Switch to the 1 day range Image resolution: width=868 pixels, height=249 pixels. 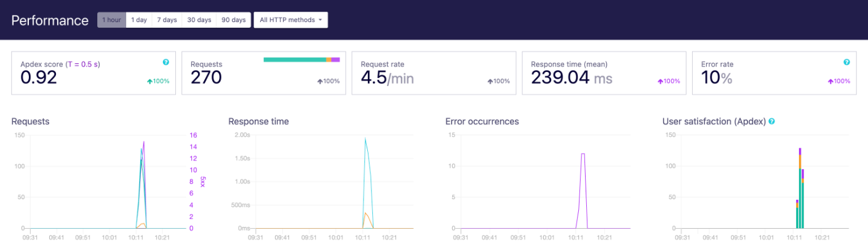coord(139,20)
